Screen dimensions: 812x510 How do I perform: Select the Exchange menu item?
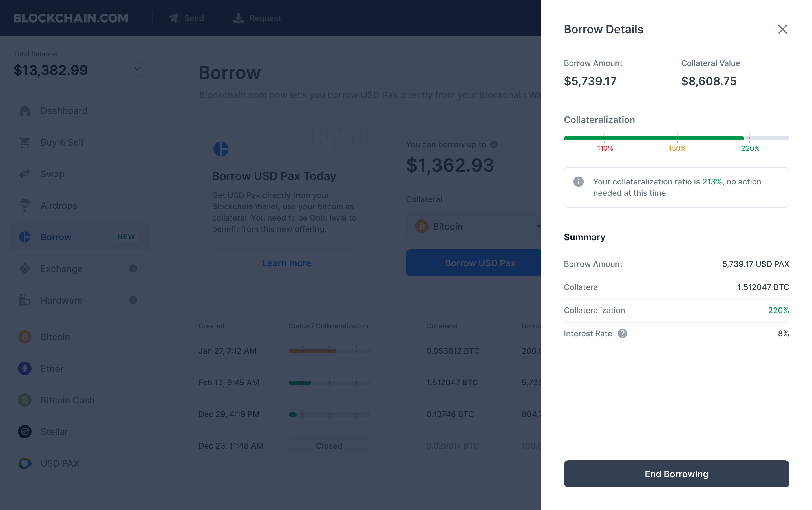(x=61, y=269)
